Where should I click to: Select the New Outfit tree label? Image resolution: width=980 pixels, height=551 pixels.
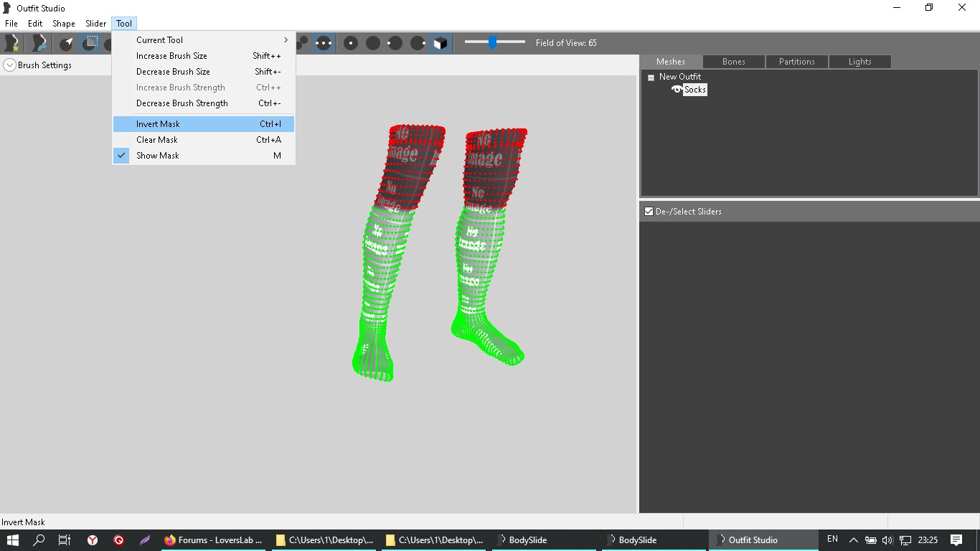tap(680, 77)
